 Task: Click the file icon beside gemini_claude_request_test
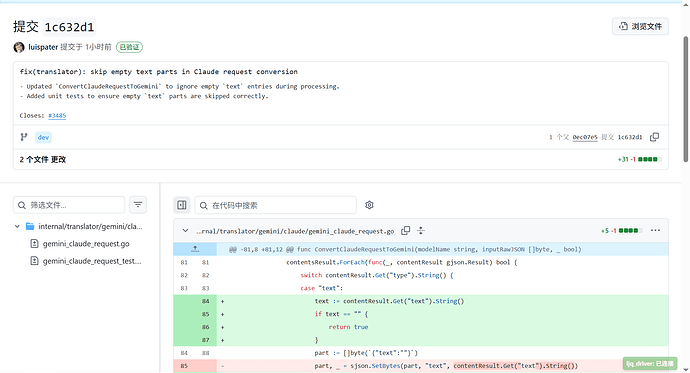tap(34, 261)
